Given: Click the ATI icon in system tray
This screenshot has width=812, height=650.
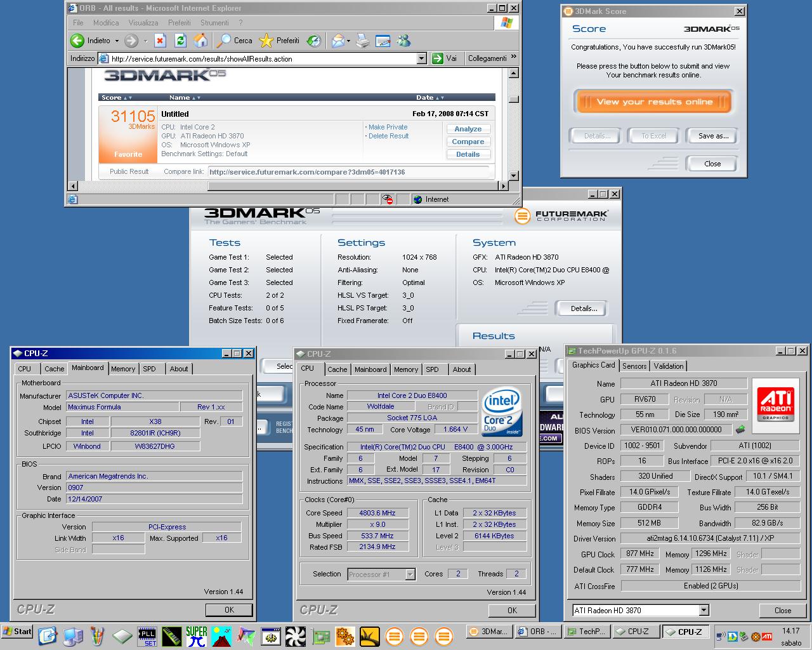Looking at the screenshot, I should tap(767, 637).
